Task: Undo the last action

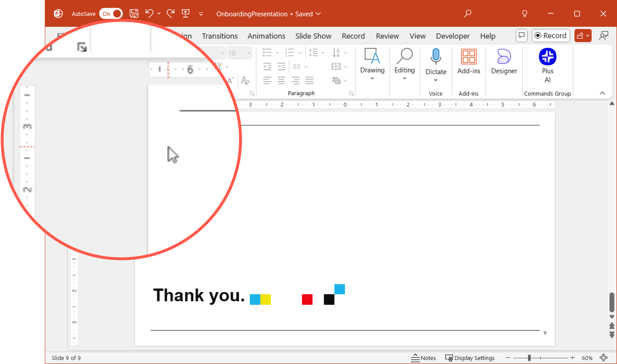Action: point(149,13)
